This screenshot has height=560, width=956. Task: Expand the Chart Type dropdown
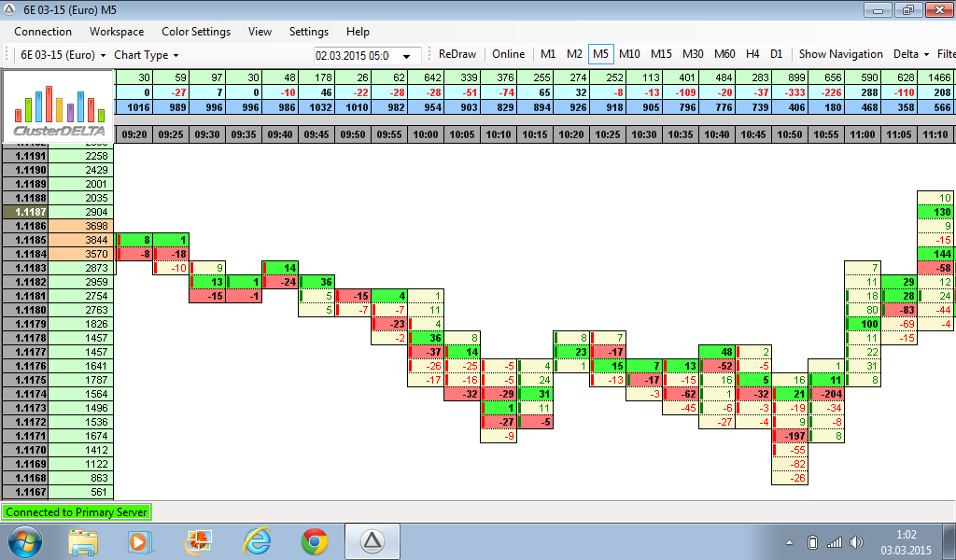coord(147,55)
